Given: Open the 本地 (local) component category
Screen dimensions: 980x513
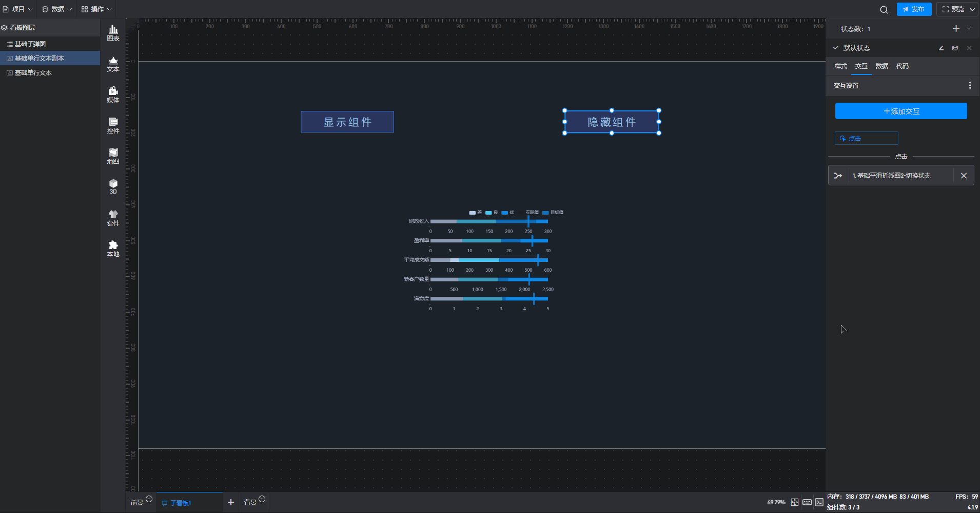Looking at the screenshot, I should [113, 249].
